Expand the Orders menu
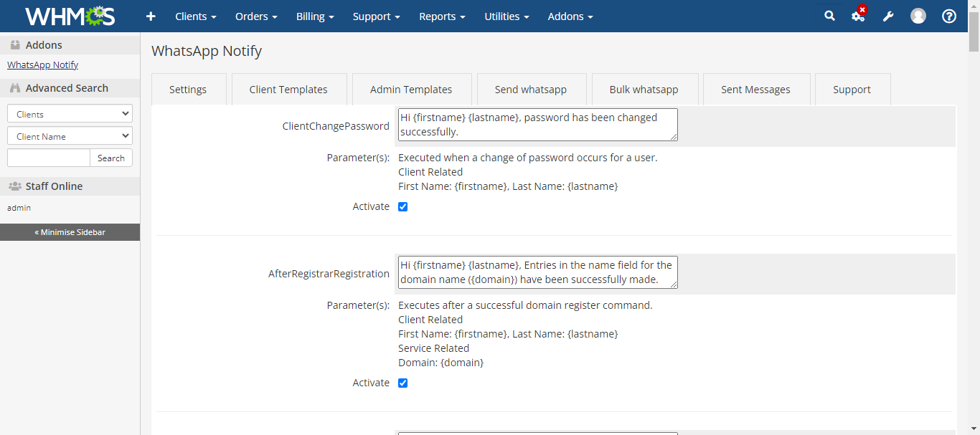 pyautogui.click(x=257, y=16)
